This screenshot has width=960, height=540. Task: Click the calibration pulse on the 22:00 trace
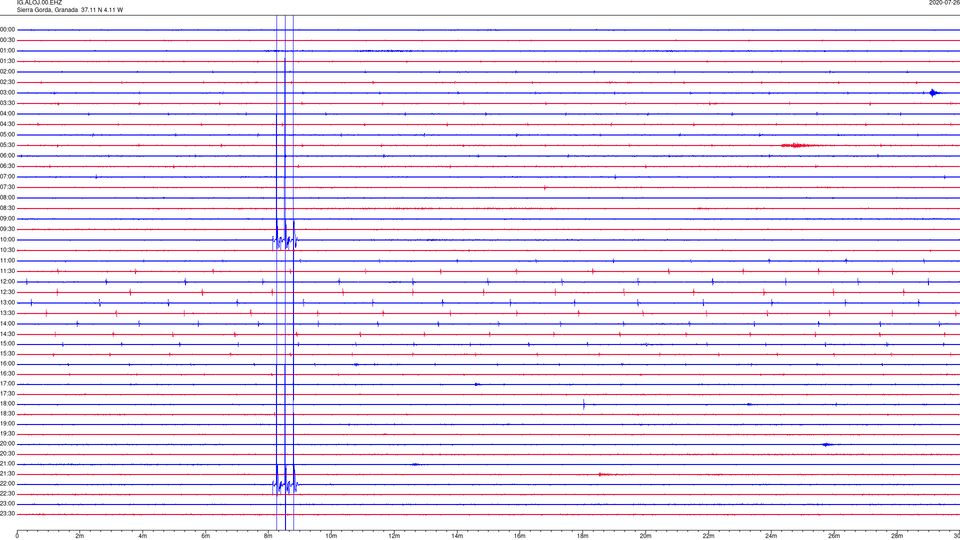(x=285, y=479)
